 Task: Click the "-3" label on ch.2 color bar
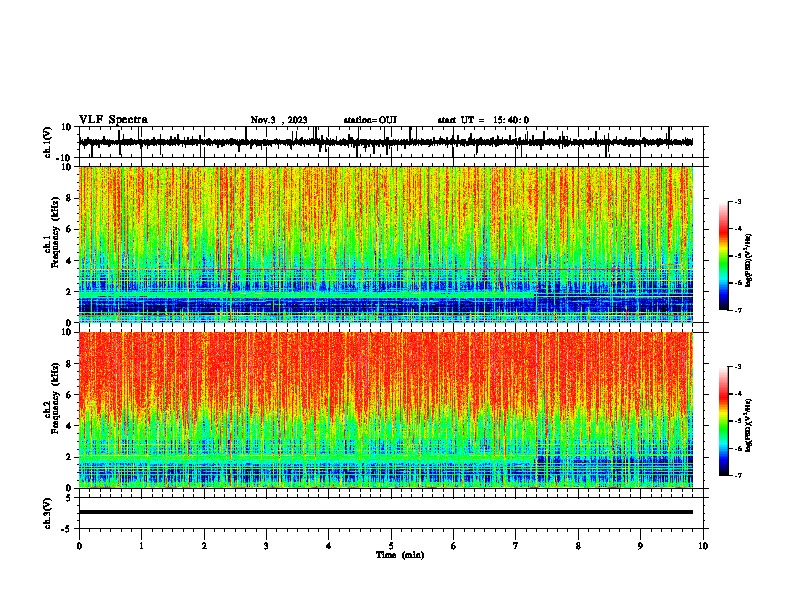coord(738,367)
